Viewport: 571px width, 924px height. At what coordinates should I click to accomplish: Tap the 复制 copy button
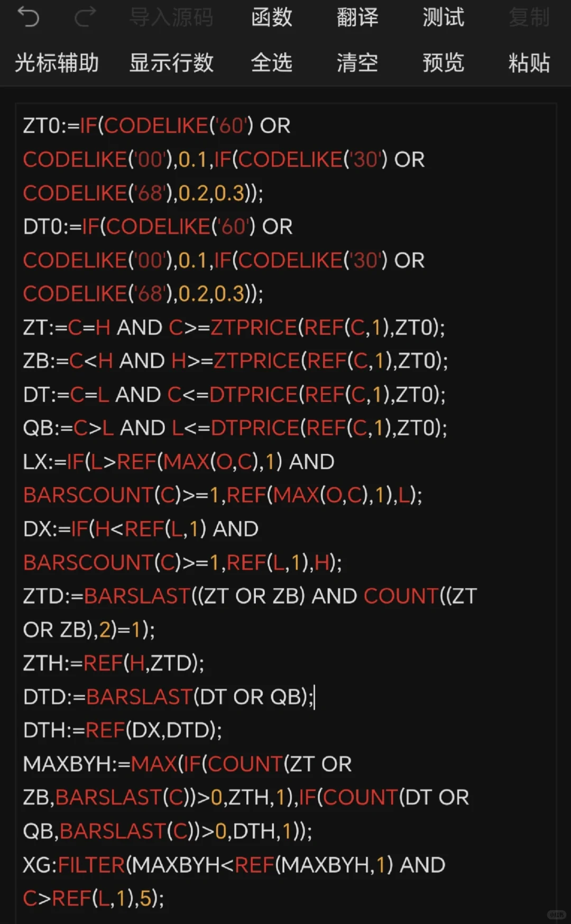point(529,17)
